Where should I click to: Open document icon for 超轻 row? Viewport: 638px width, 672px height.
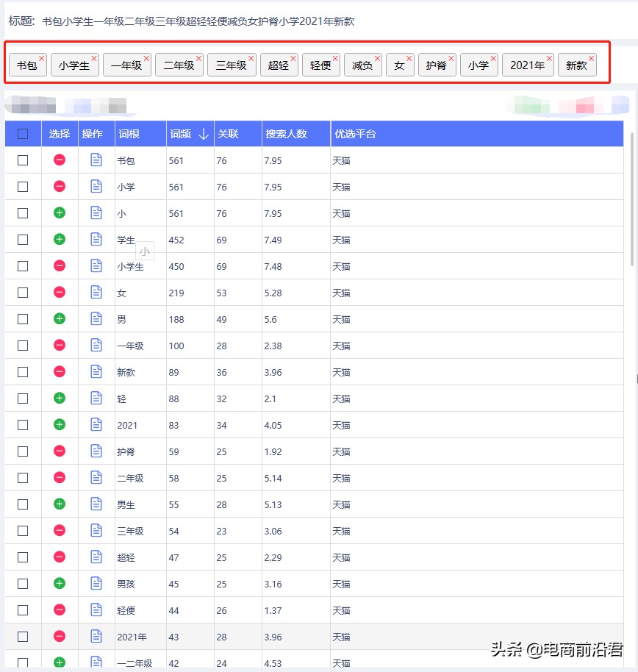[96, 557]
